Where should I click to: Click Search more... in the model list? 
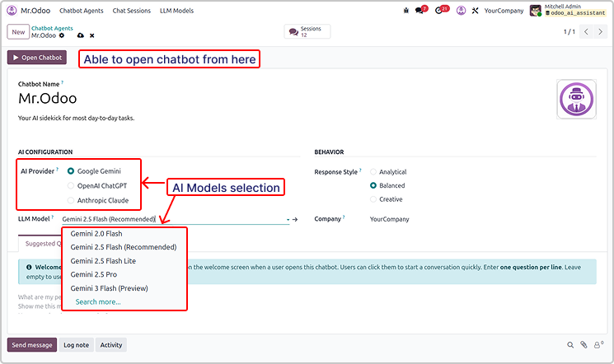tap(97, 301)
